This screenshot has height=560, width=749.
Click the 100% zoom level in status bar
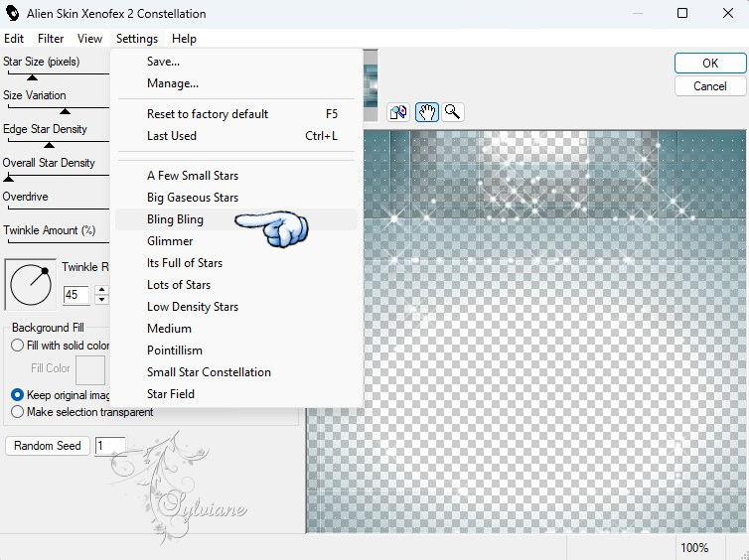(x=694, y=547)
